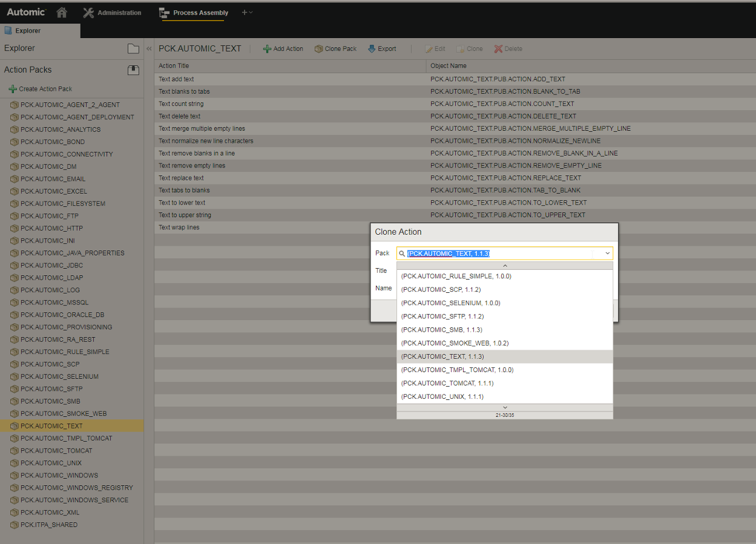
Task: Click the Action Packs package icon
Action: click(x=133, y=69)
